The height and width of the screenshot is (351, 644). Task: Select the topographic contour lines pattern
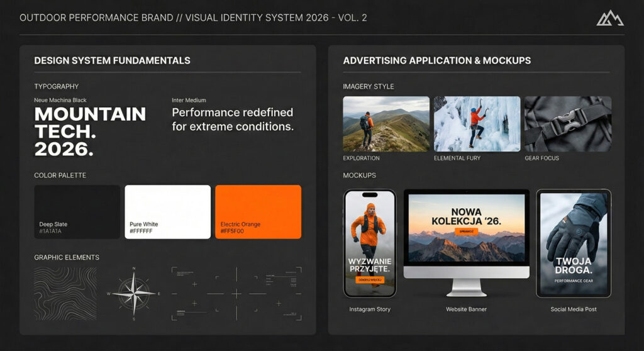(x=65, y=293)
